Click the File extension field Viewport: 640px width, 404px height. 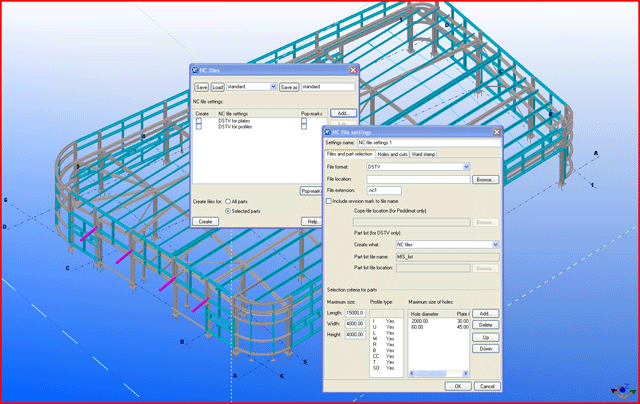384,191
